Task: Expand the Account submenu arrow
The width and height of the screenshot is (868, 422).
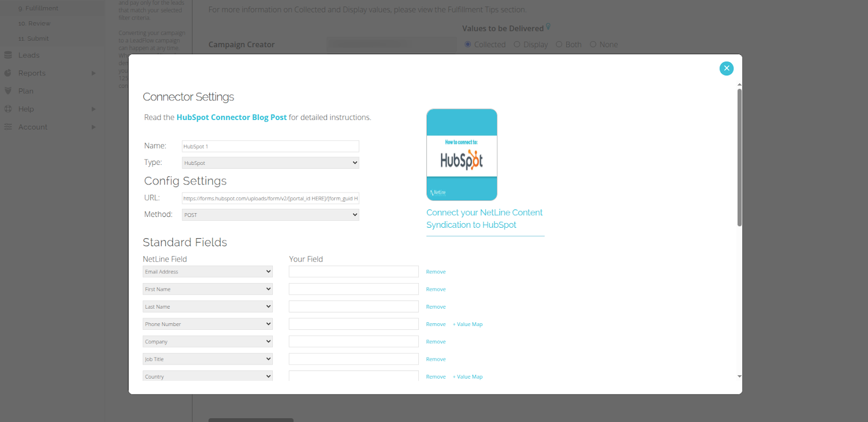Action: click(x=93, y=127)
